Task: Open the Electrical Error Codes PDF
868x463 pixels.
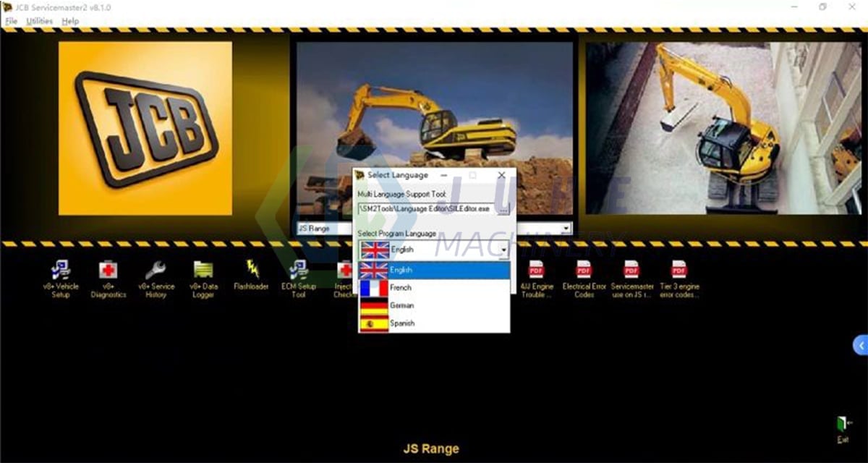Action: tap(584, 271)
